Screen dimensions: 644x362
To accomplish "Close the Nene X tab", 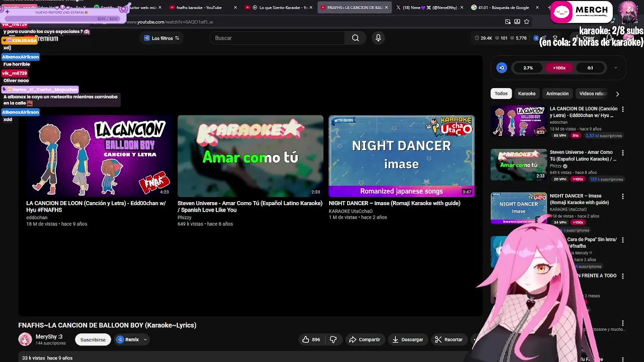I will point(462,8).
